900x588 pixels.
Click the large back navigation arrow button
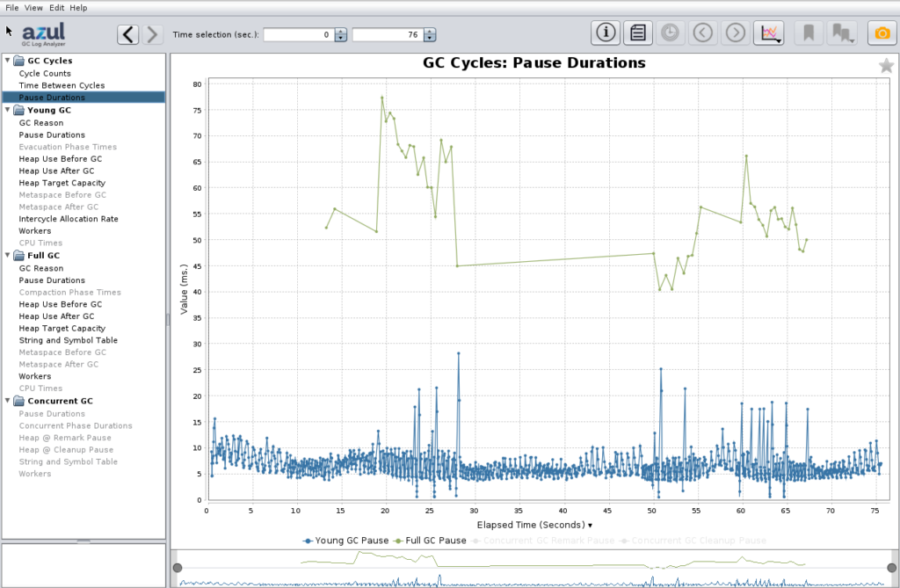point(127,33)
